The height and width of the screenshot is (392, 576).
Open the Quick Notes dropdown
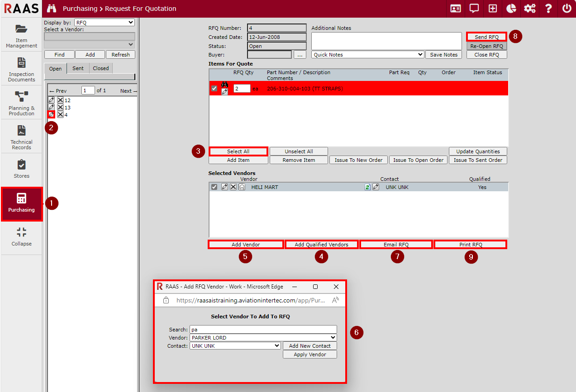point(367,55)
